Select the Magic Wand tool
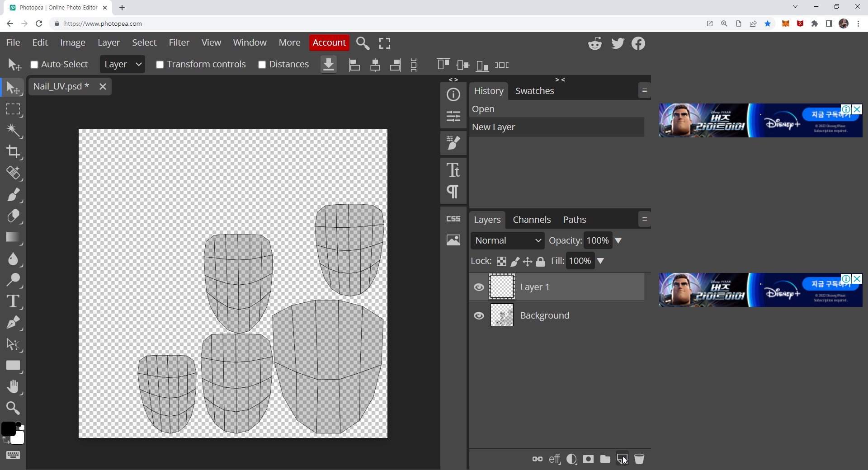The image size is (868, 470). click(x=13, y=131)
